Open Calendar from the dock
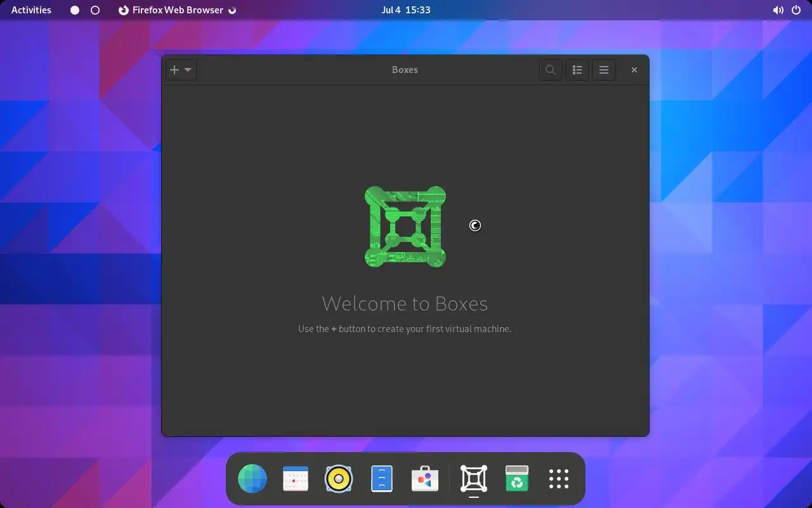This screenshot has height=508, width=812. click(x=296, y=479)
